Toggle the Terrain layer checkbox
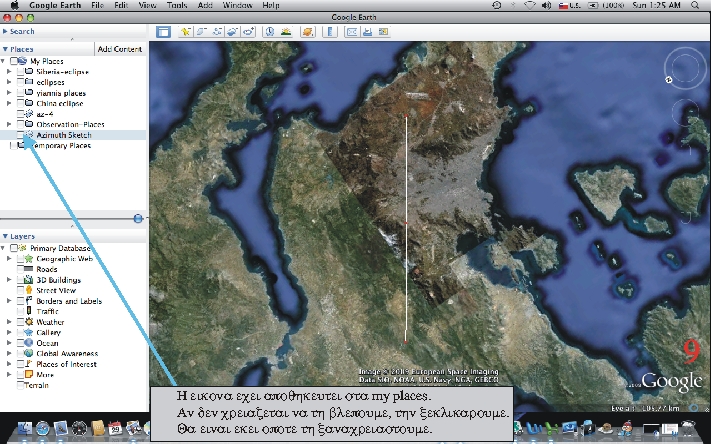The height and width of the screenshot is (444, 711). pyautogui.click(x=20, y=385)
